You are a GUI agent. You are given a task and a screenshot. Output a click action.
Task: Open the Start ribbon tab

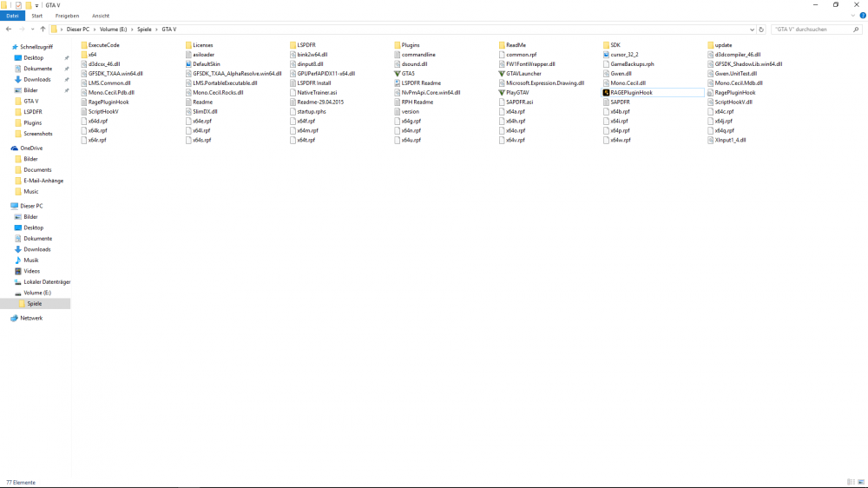[37, 16]
